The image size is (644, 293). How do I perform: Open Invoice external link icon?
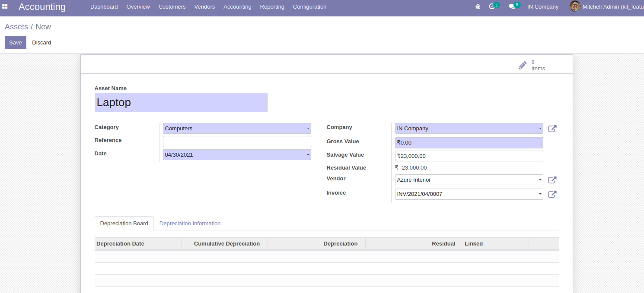[552, 194]
